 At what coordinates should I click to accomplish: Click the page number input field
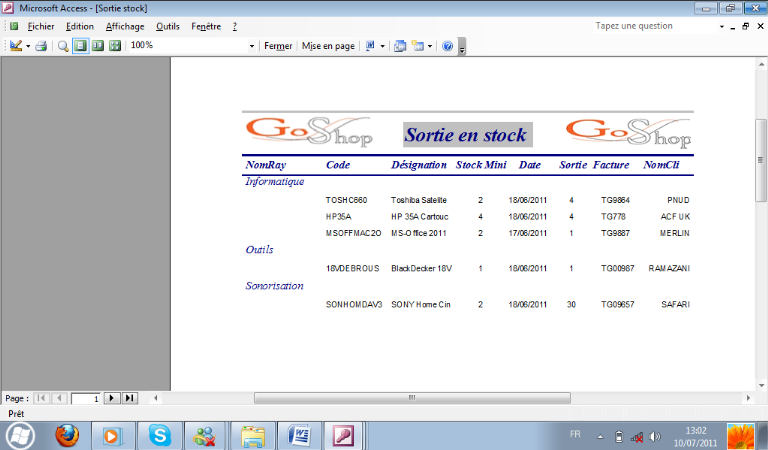(x=84, y=398)
